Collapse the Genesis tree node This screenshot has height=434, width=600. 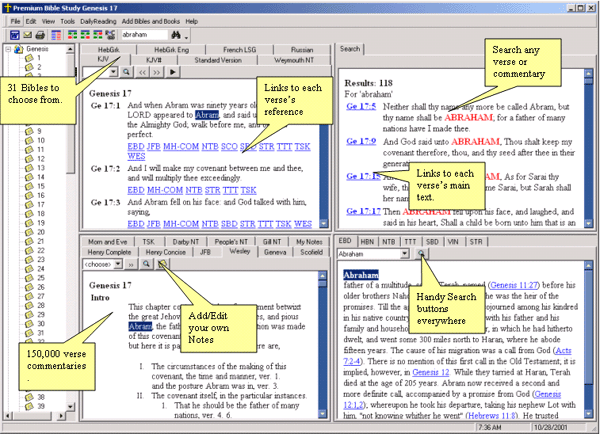pos(7,47)
